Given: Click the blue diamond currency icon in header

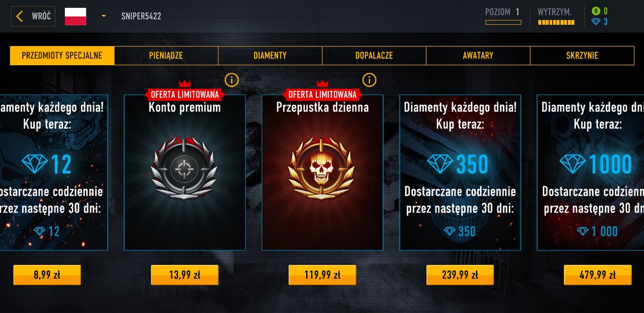Looking at the screenshot, I should tap(596, 22).
